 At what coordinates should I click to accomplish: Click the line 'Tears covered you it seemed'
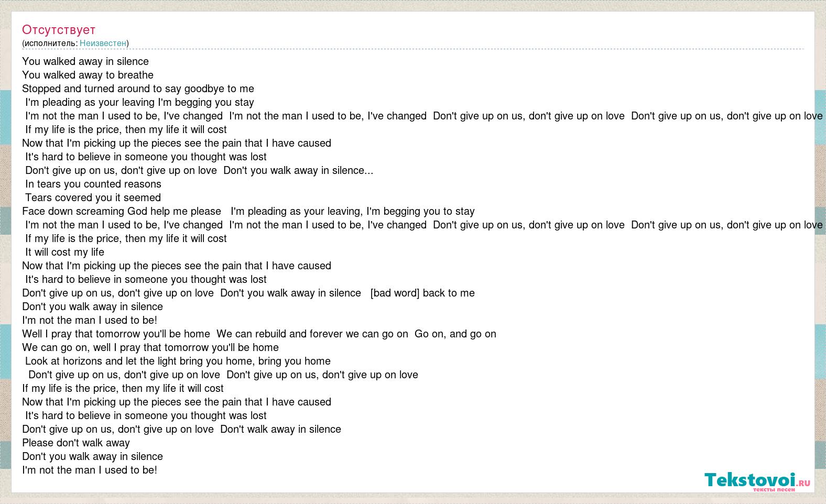click(93, 198)
